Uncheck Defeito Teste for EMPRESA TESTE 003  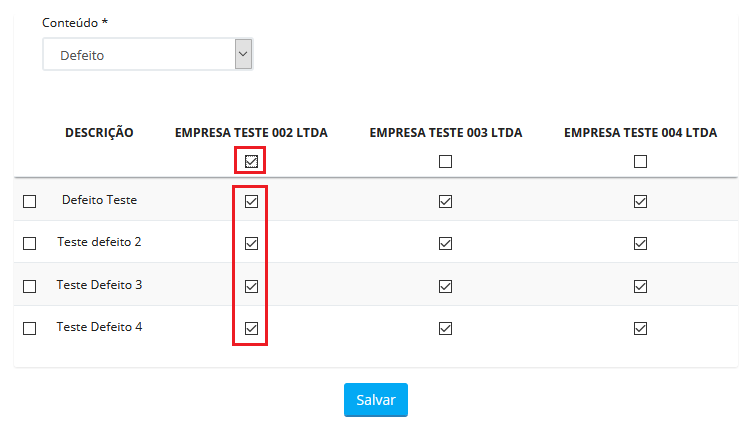click(446, 201)
